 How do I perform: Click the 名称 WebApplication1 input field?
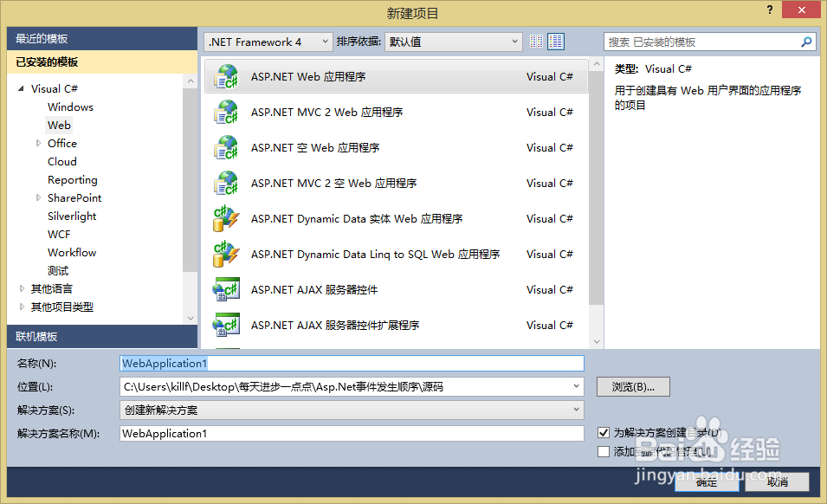352,363
